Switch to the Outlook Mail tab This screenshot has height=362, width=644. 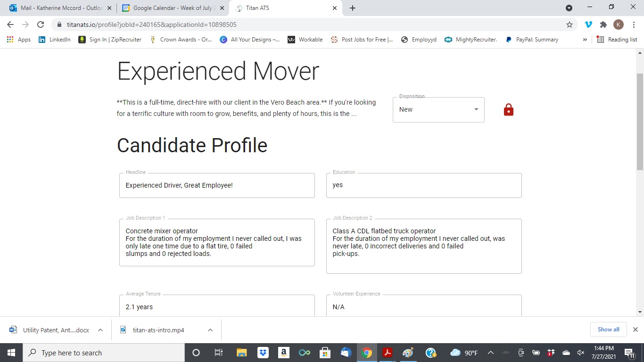click(x=60, y=8)
